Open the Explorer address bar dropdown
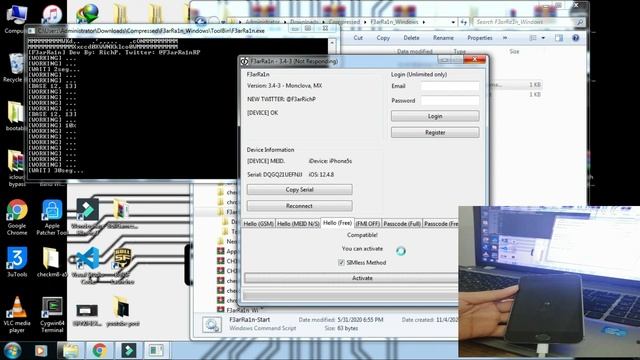This screenshot has width=640, height=360. pos(453,22)
